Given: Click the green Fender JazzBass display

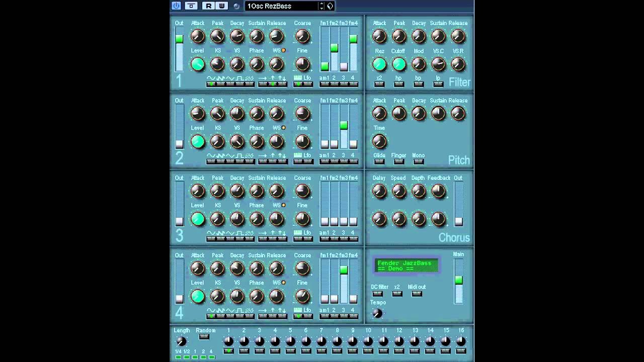Looking at the screenshot, I should [407, 265].
